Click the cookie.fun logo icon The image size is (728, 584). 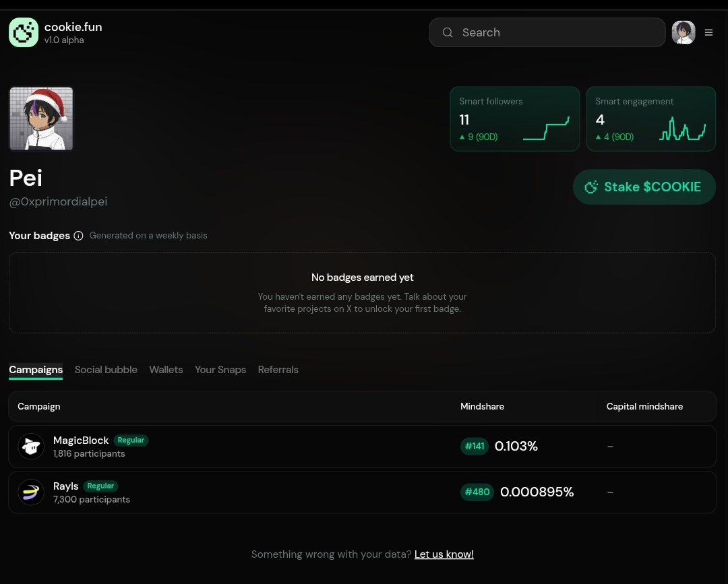(24, 32)
